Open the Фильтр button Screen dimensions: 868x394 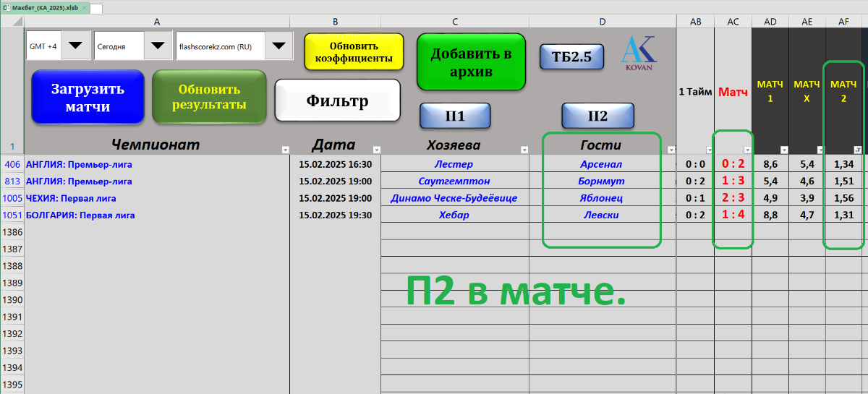tap(338, 100)
